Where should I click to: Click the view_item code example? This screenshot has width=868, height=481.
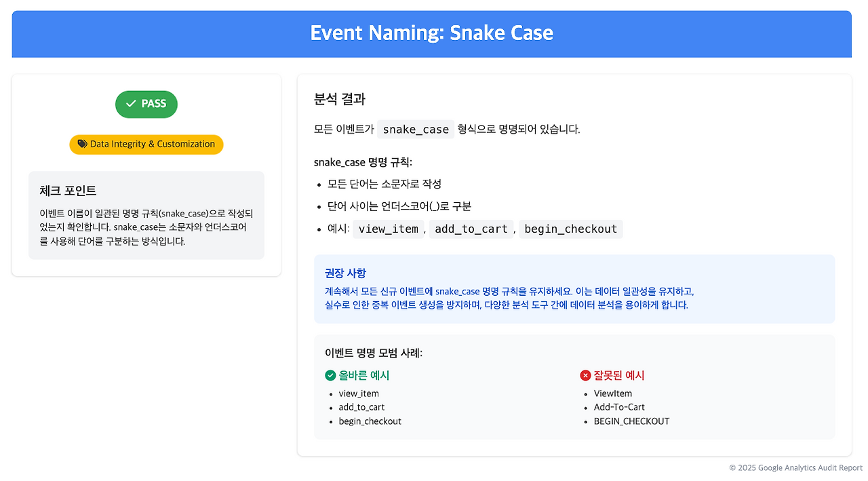coord(389,229)
